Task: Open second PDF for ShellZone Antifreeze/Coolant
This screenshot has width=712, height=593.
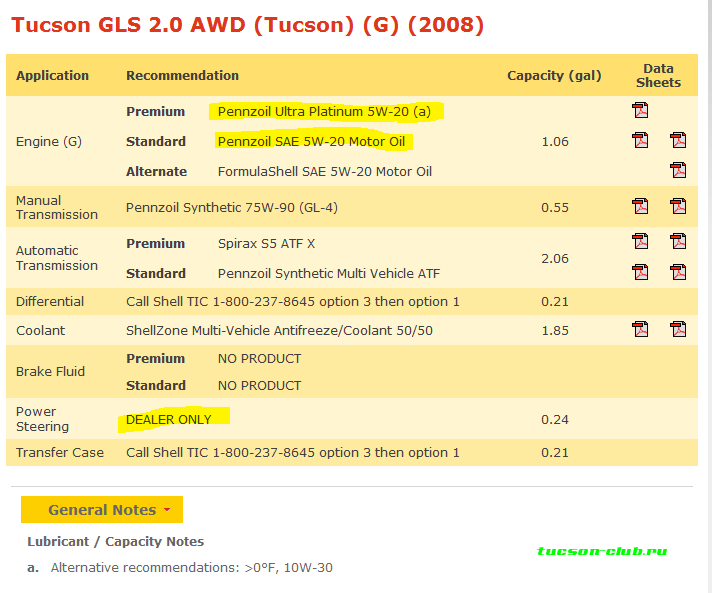Action: click(x=678, y=329)
